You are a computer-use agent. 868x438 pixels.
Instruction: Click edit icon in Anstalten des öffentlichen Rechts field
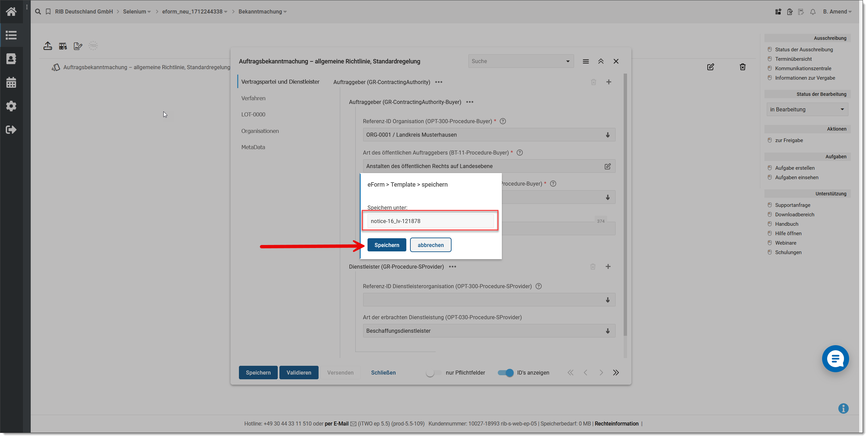coord(607,166)
